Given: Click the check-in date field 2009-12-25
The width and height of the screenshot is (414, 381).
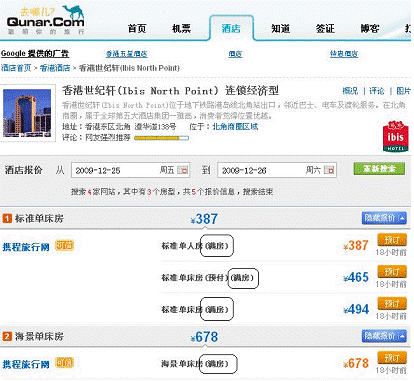Looking at the screenshot, I should coord(131,170).
